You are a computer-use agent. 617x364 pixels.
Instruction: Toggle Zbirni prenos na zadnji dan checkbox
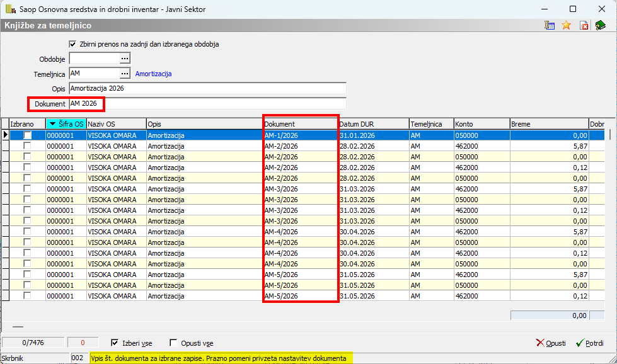[72, 44]
